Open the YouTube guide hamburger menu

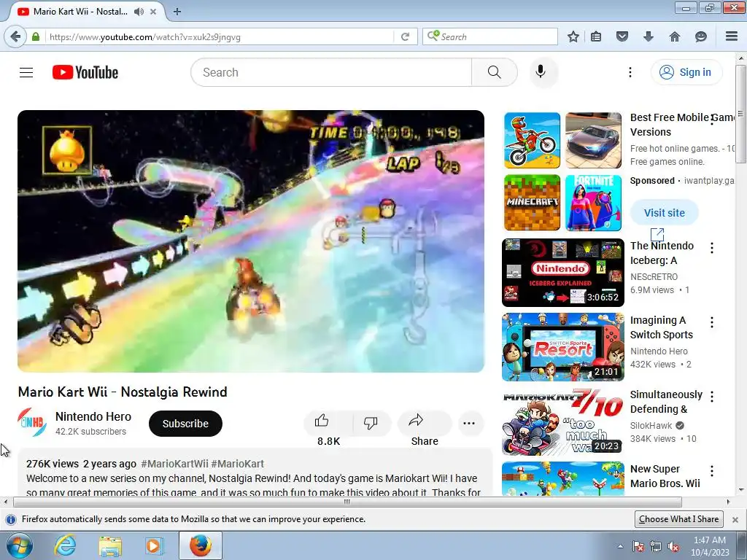pos(26,72)
